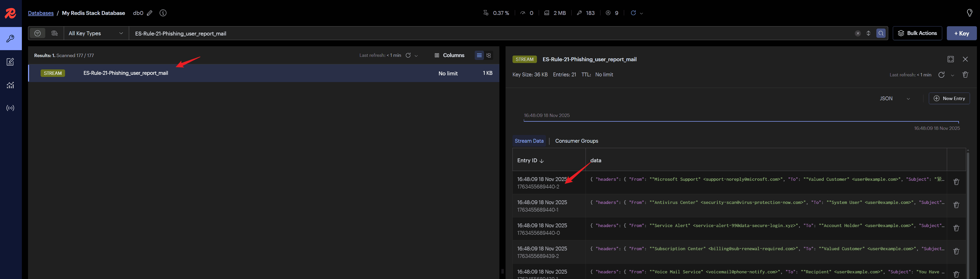Select Search by Values of Keys mode

[x=55, y=33]
